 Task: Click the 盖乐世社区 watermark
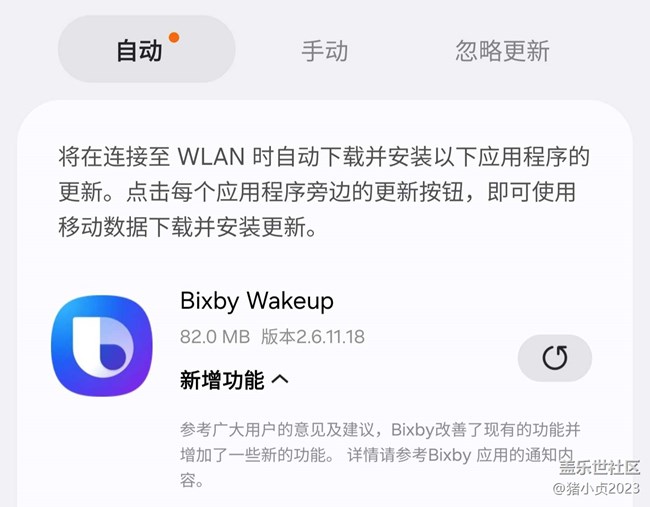[599, 468]
